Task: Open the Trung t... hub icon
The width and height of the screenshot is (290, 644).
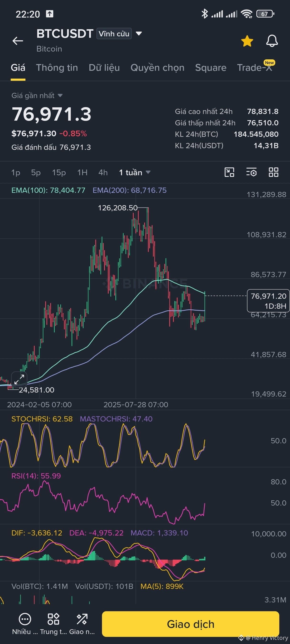Action: (53, 624)
